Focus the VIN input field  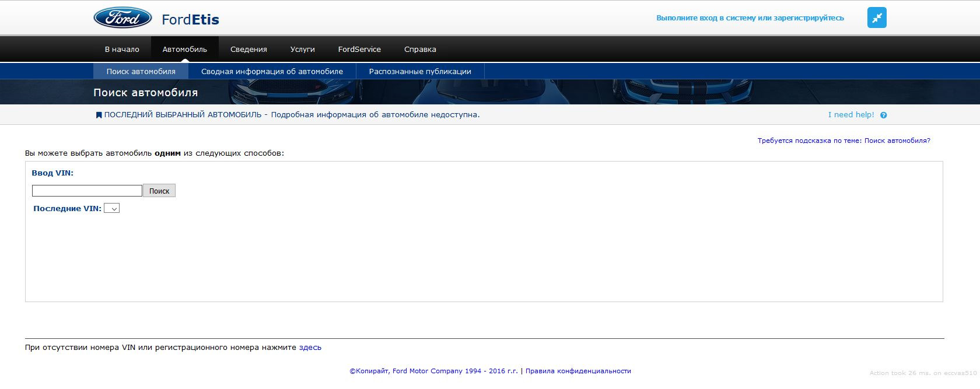click(x=87, y=191)
